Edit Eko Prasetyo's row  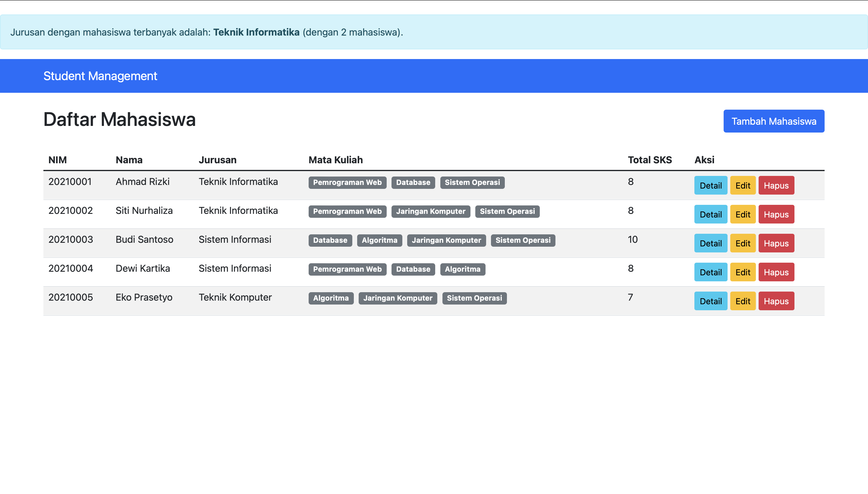coord(742,301)
